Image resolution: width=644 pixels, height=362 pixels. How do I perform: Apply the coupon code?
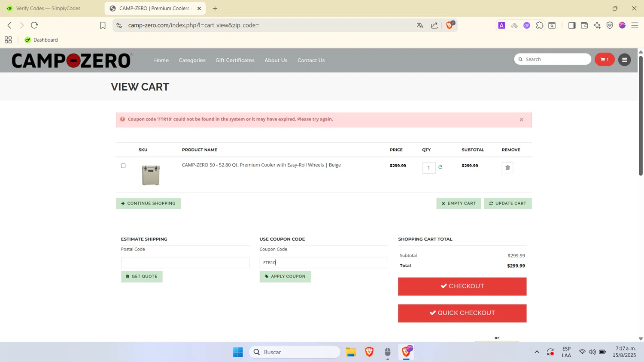285,277
